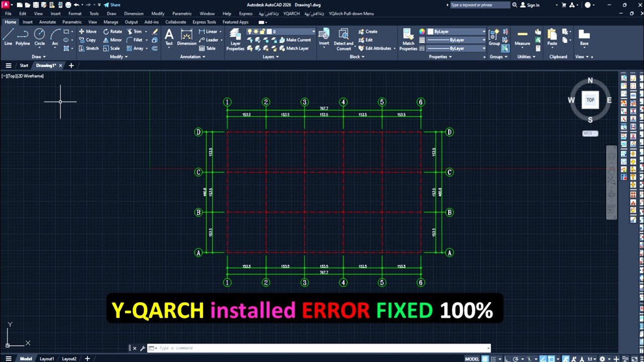Click the Dimension tool

(187, 37)
